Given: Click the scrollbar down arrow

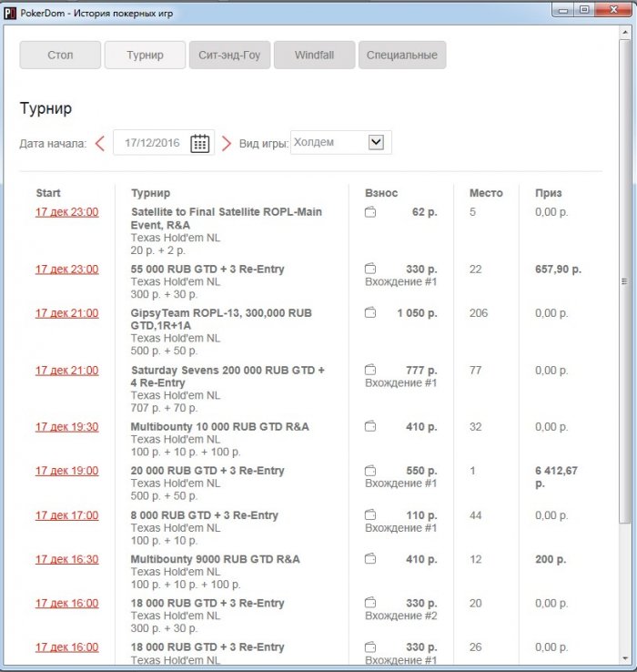Looking at the screenshot, I should click(x=624, y=657).
